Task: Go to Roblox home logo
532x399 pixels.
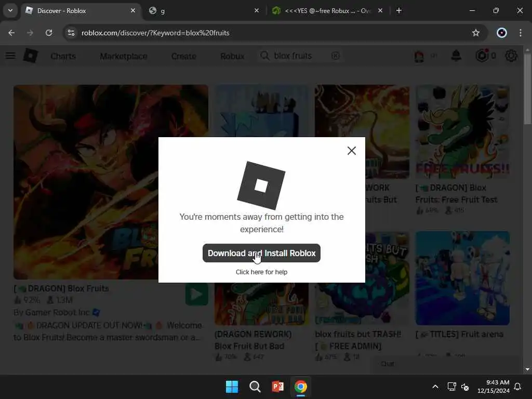Action: coord(31,56)
